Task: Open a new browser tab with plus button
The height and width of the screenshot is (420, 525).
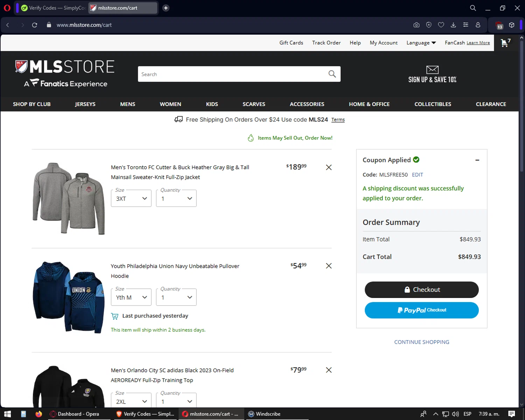Action: pos(166,8)
